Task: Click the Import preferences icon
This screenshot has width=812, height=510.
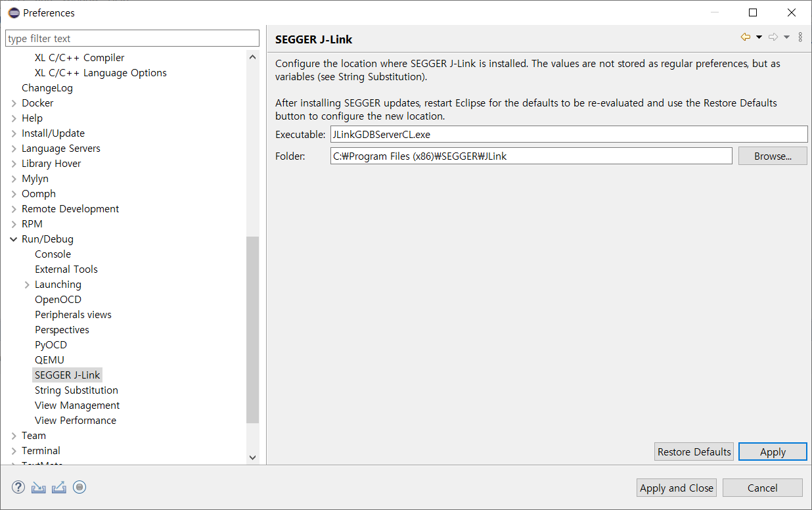Action: 39,487
